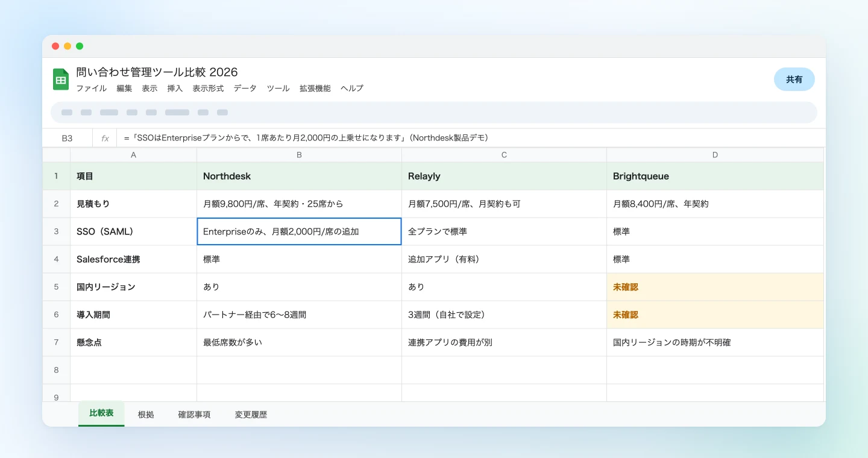Select the Northdesk header cell
Image resolution: width=868 pixels, height=458 pixels.
point(299,177)
